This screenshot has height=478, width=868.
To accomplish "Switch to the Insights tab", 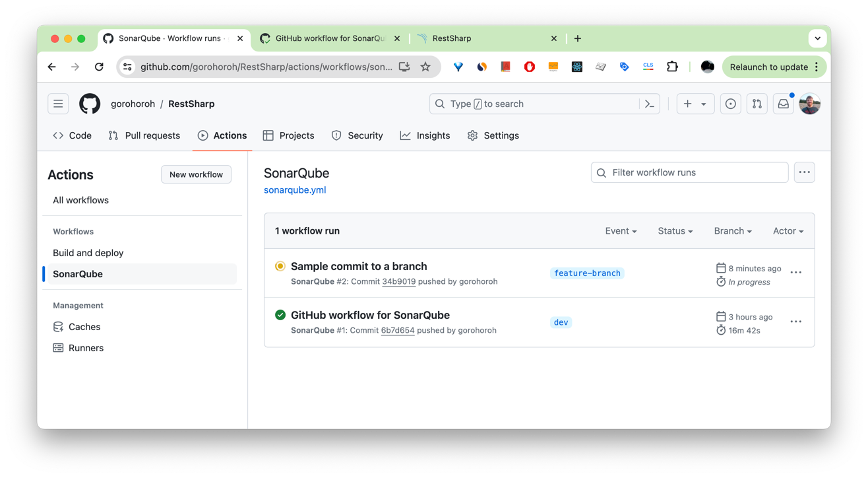I will click(x=425, y=135).
